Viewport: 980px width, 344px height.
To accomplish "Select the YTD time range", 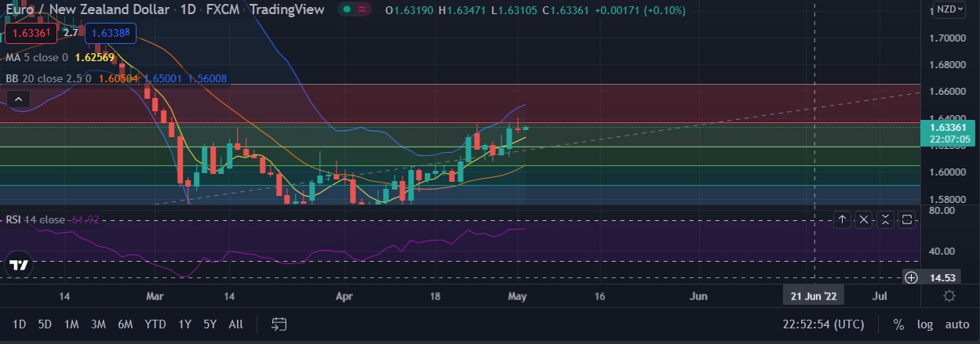I will (x=155, y=324).
